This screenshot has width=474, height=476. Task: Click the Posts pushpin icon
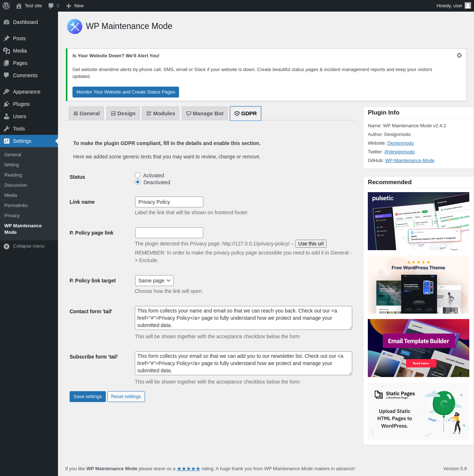coord(7,38)
